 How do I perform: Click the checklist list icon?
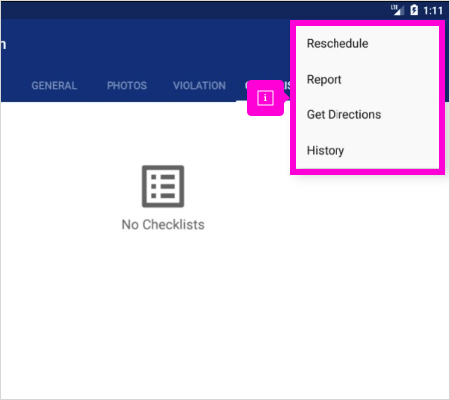(x=163, y=186)
